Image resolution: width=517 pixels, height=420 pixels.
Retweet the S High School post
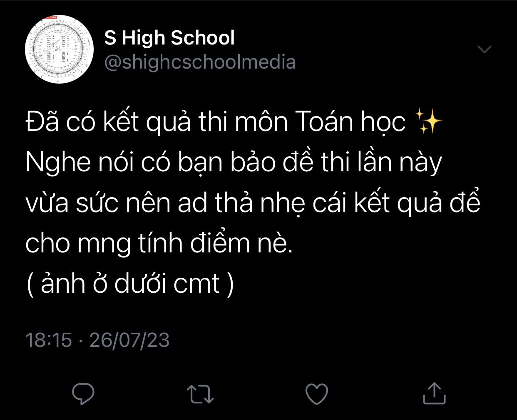tap(200, 394)
